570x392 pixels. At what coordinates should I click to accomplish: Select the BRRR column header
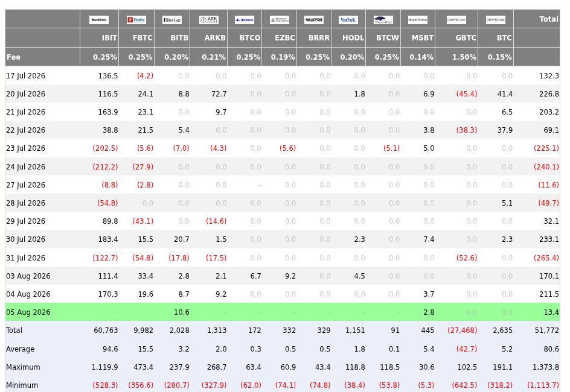[319, 38]
